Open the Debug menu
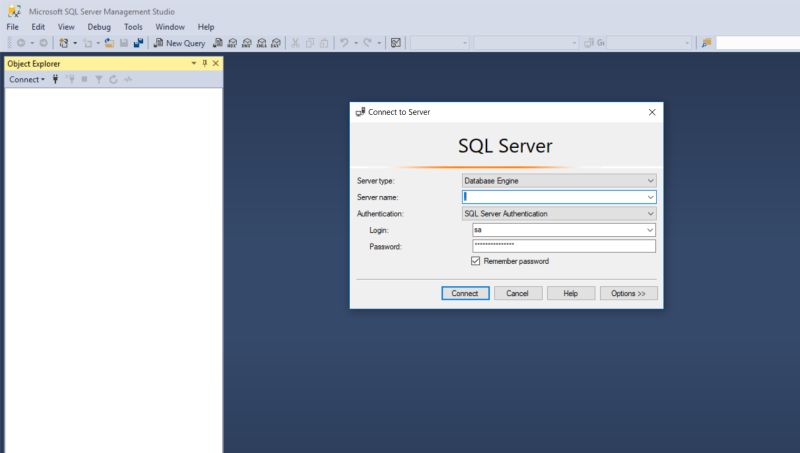The width and height of the screenshot is (800, 453). (x=99, y=27)
